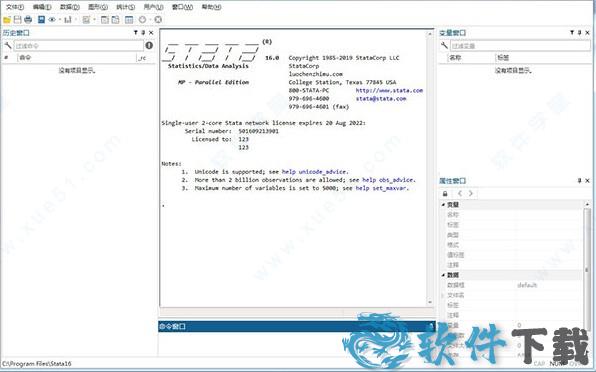Click the filter funnel icon of 历史窗口
Viewport: 596px width, 372px height.
pyautogui.click(x=135, y=33)
